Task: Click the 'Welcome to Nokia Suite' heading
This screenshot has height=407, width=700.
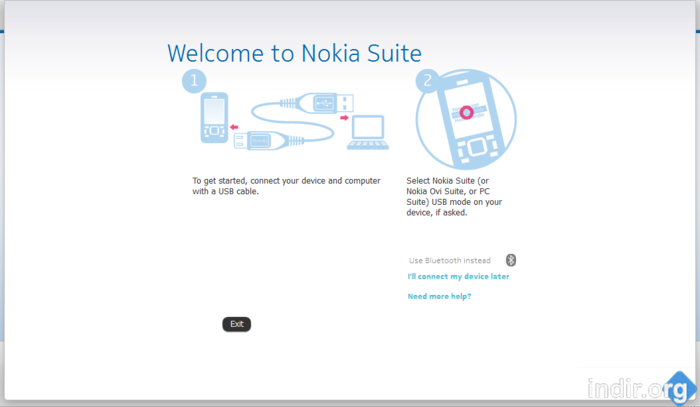Action: coord(294,54)
